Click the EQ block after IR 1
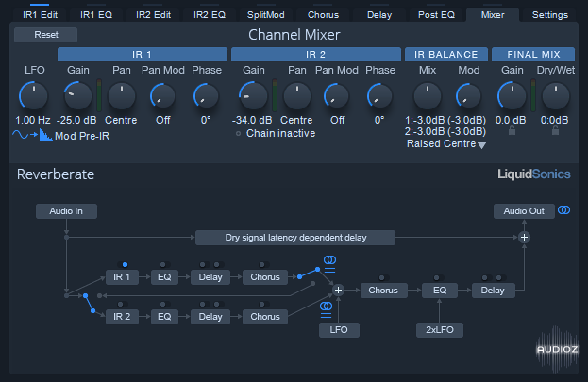 pos(164,277)
